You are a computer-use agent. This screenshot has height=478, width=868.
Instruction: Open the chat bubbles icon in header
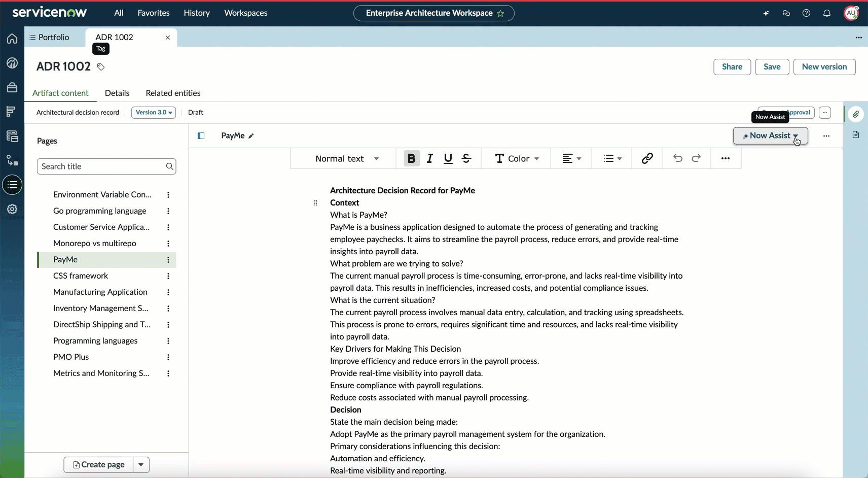786,13
